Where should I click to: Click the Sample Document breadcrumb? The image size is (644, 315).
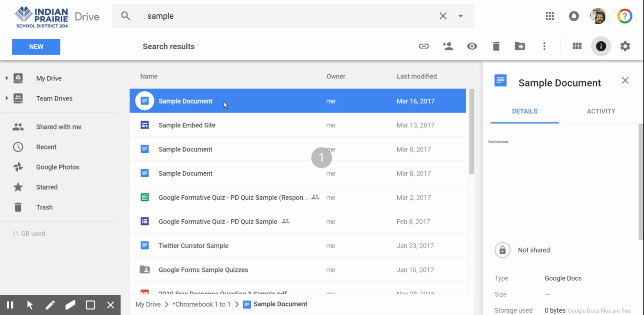(x=280, y=304)
